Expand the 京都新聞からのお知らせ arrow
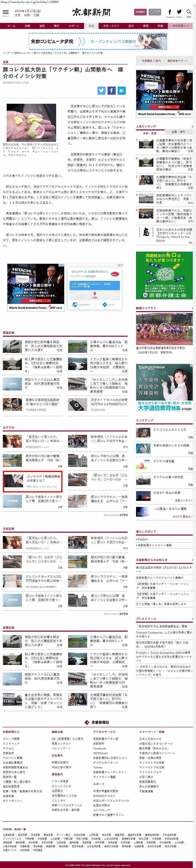This screenshot has width=196, height=868. tap(192, 560)
